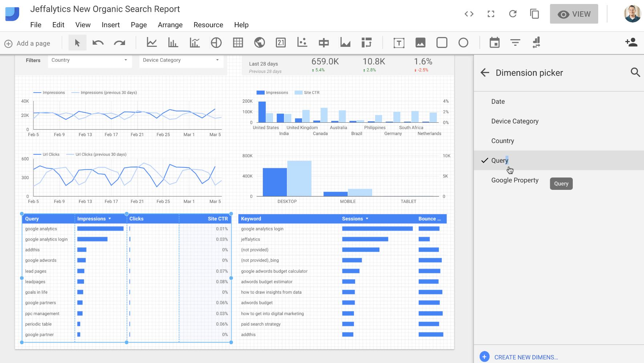Insert a table chart
This screenshot has width=644, height=363.
pos(238,42)
